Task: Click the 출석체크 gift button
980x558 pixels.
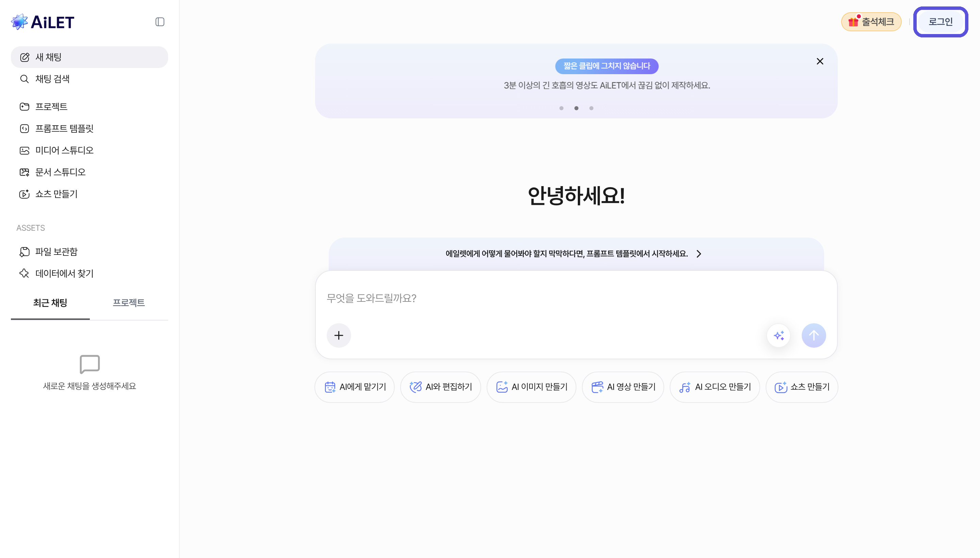Action: coord(871,22)
